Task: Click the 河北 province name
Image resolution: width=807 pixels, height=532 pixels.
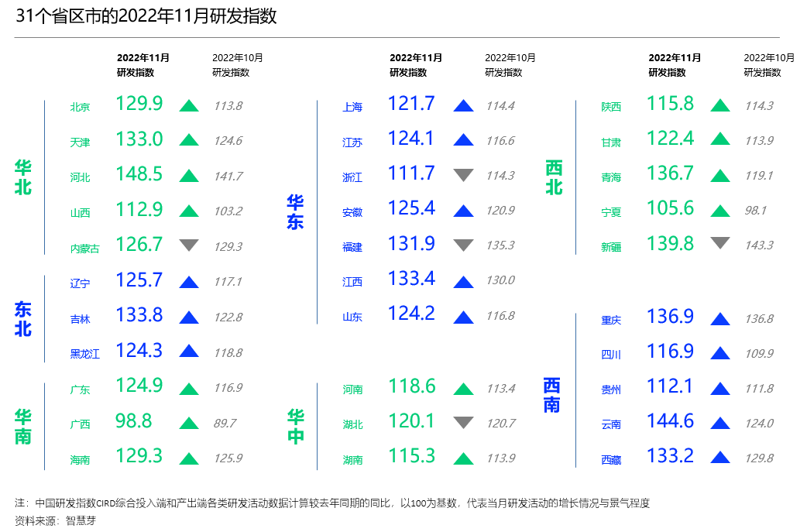Action: (x=80, y=177)
